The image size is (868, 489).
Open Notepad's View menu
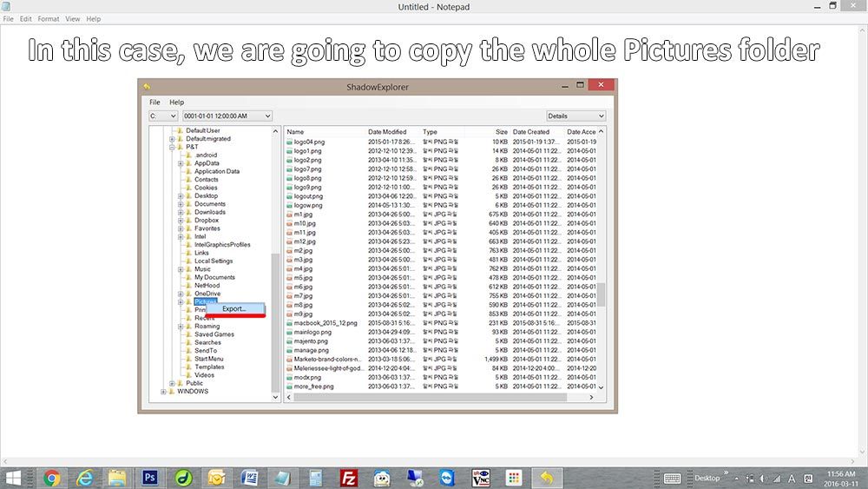pyautogui.click(x=73, y=19)
